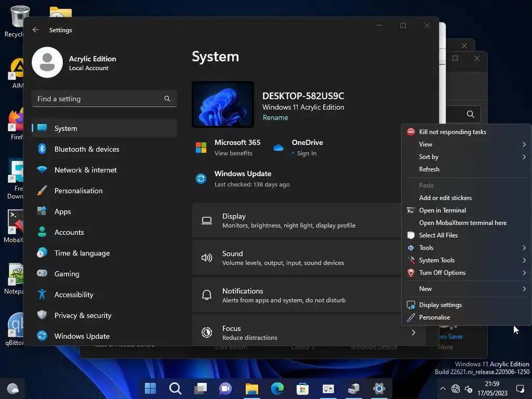
Task: Click Sign In under OneDrive
Action: (307, 153)
